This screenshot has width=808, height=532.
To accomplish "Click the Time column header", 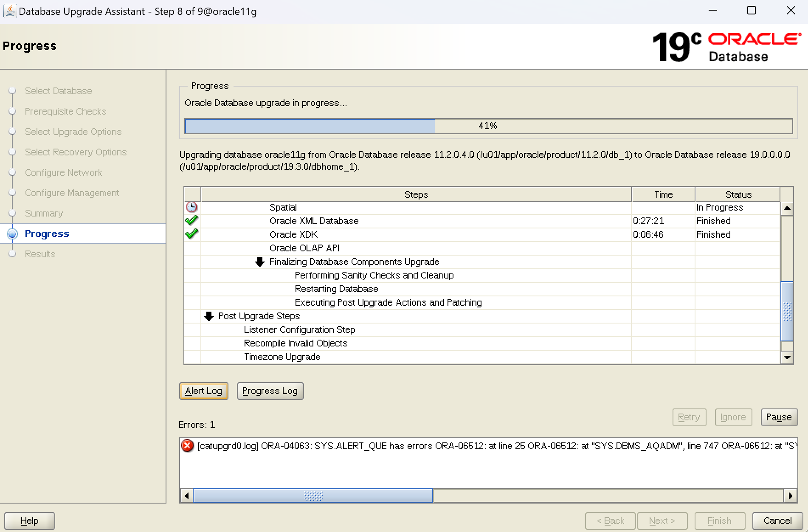I will tap(663, 194).
